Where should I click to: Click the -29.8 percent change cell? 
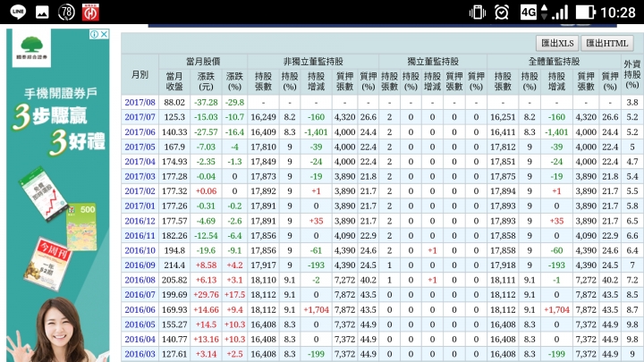click(234, 102)
